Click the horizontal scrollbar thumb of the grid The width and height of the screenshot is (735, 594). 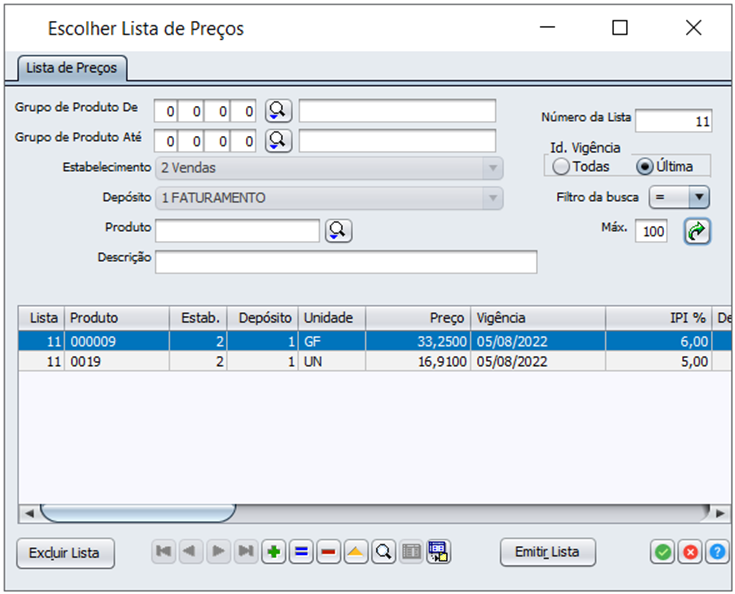point(138,513)
